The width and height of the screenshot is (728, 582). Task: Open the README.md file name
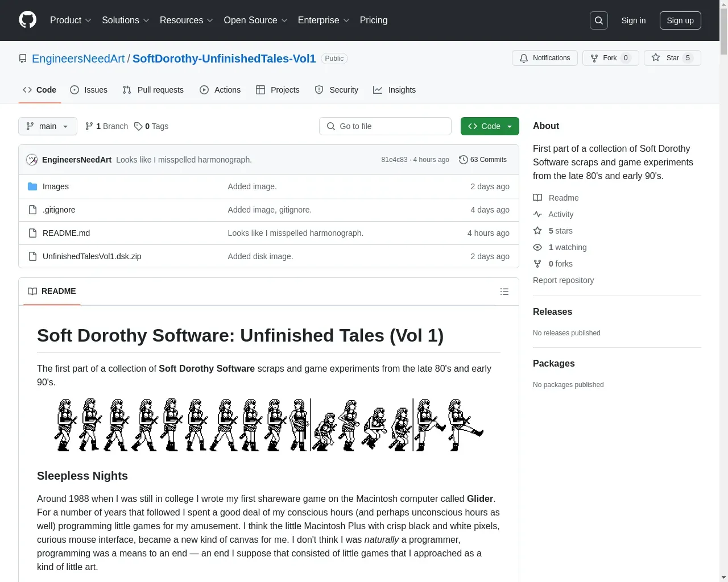(x=66, y=233)
